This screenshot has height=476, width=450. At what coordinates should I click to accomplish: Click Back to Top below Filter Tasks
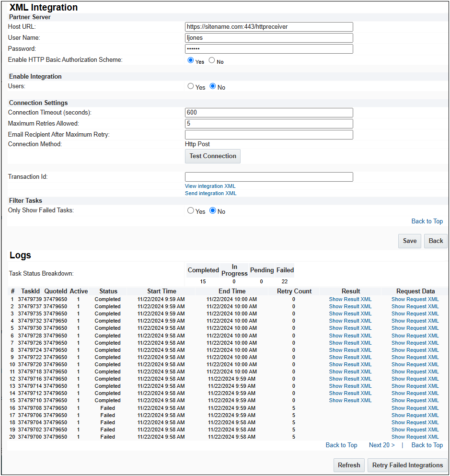[x=427, y=221]
